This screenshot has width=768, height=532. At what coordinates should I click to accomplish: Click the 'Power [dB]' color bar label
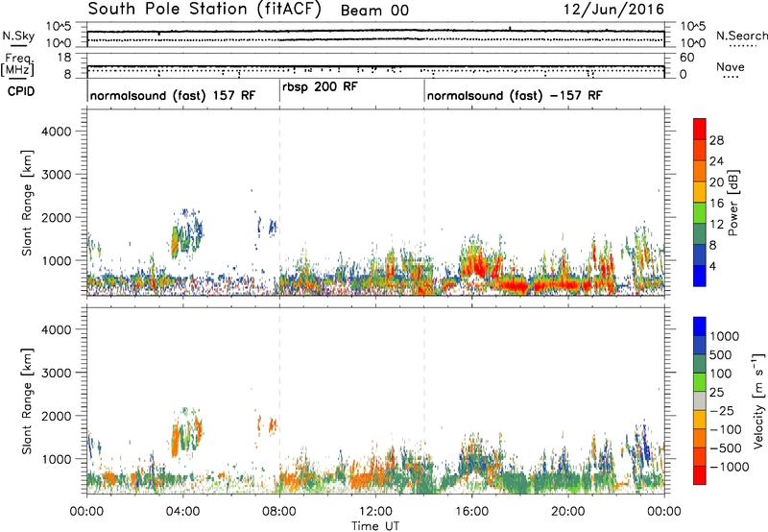732,203
